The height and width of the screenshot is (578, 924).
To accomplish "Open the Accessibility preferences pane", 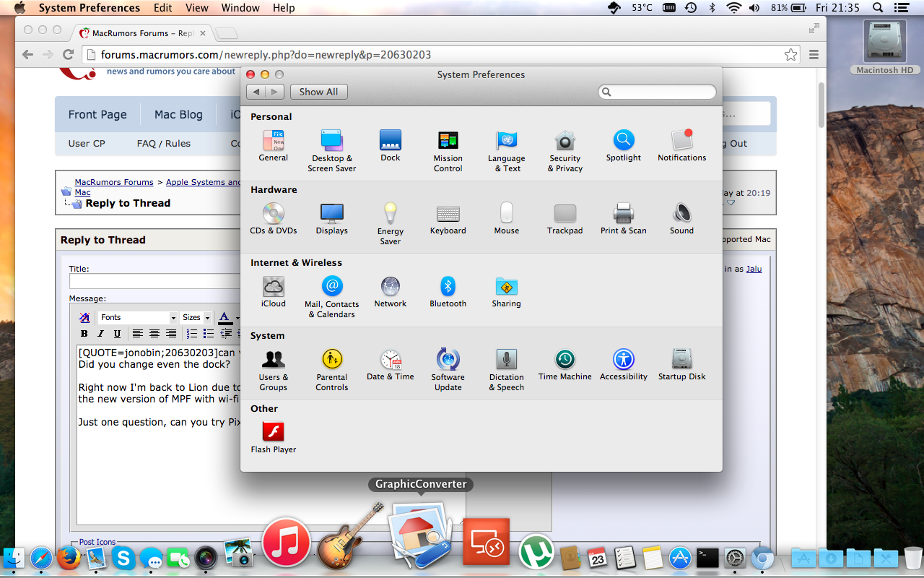I will (x=623, y=365).
